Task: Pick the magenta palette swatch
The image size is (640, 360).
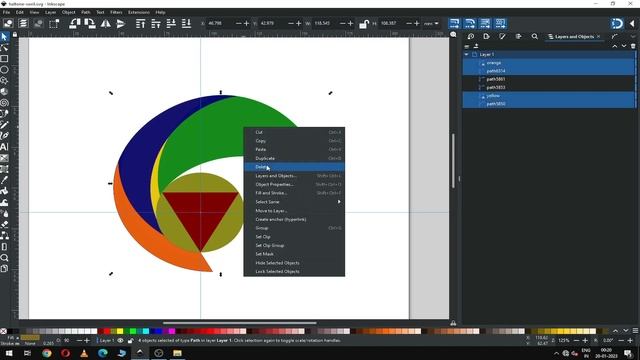Action: pos(171,331)
